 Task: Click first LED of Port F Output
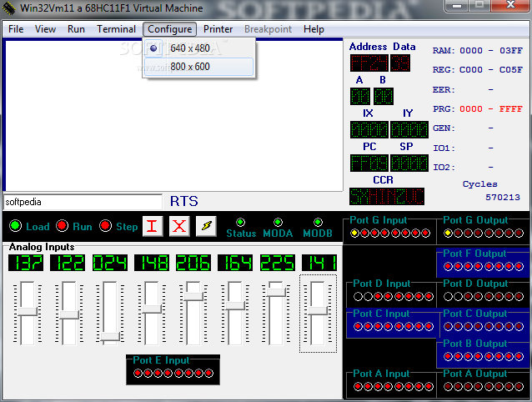(x=448, y=267)
